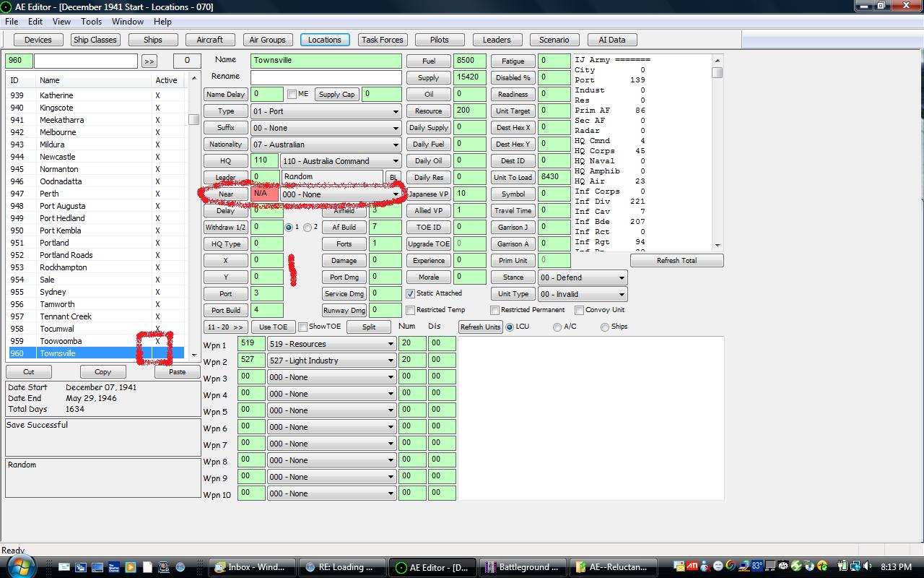Open Inbox Windows Mail taskbar button
The height and width of the screenshot is (578, 924).
pos(253,567)
